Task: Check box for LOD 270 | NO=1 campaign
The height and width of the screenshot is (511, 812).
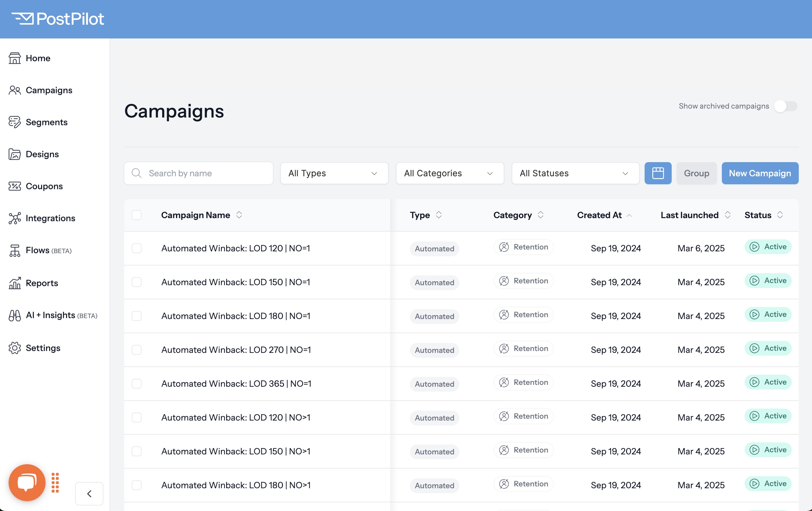Action: tap(137, 350)
